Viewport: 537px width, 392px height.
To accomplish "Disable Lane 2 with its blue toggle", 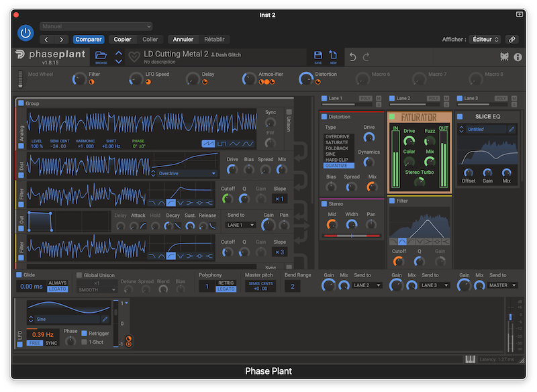I will pos(392,98).
